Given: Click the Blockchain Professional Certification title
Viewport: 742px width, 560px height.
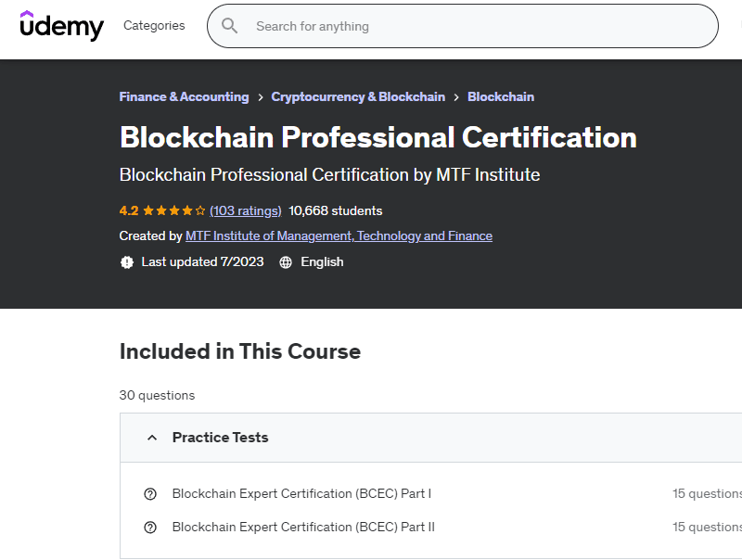Looking at the screenshot, I should 377,137.
